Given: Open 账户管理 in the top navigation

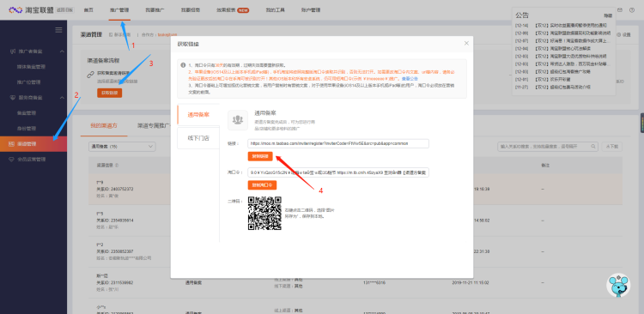Looking at the screenshot, I should (x=311, y=9).
